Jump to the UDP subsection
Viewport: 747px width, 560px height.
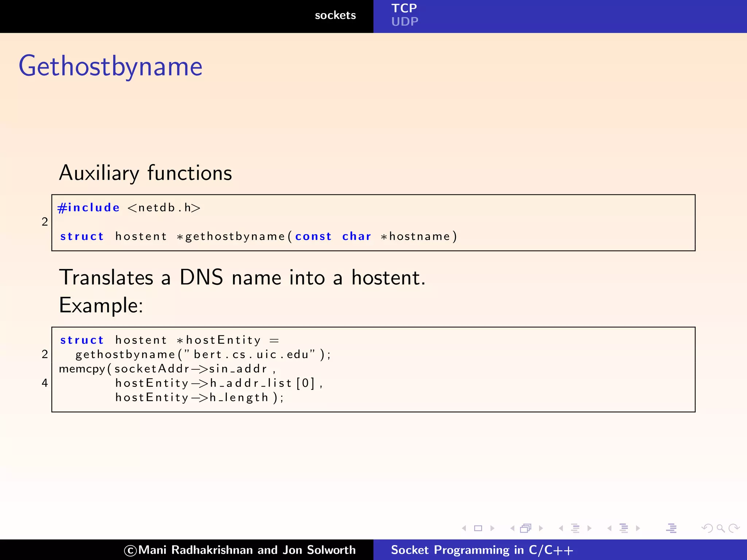(x=405, y=22)
